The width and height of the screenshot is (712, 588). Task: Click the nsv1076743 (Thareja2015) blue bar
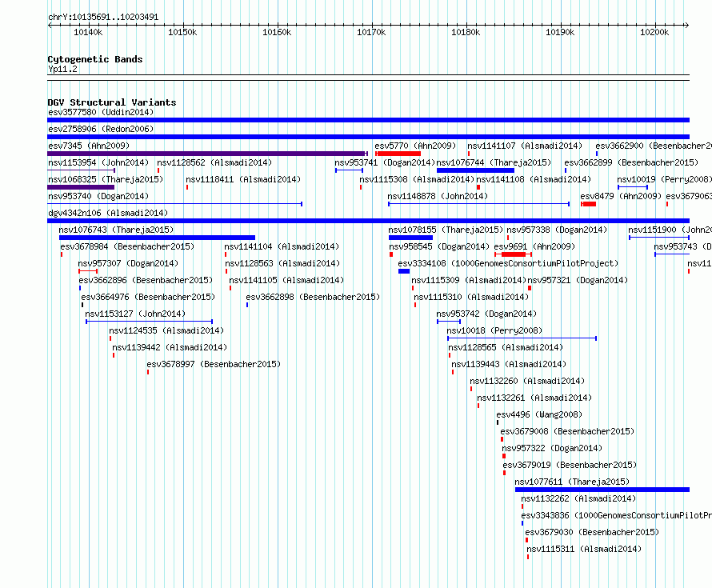coord(157,238)
